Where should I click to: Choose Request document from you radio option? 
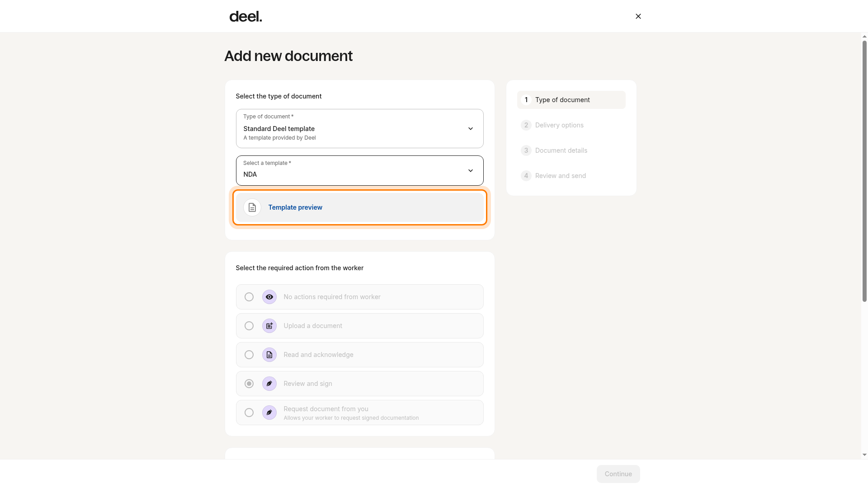(x=249, y=413)
